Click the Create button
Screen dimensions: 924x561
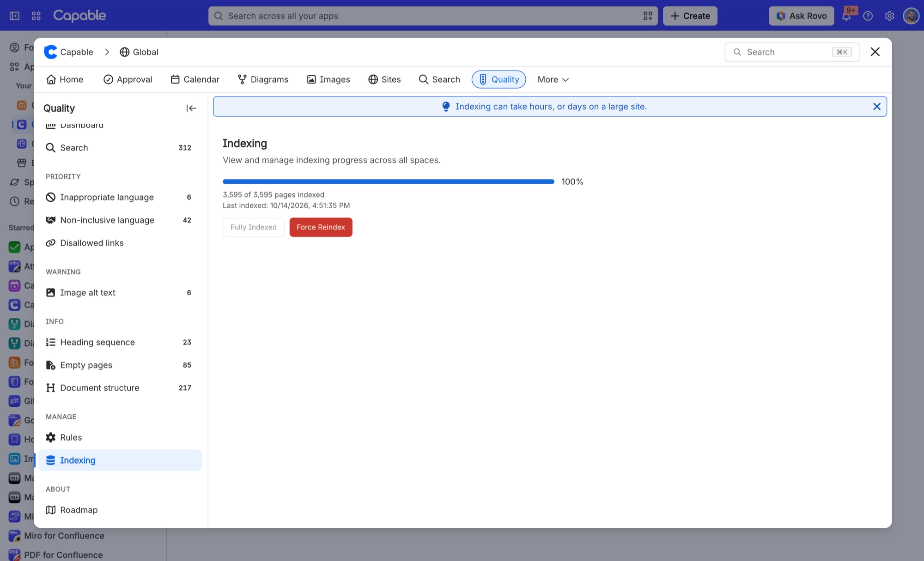point(690,16)
